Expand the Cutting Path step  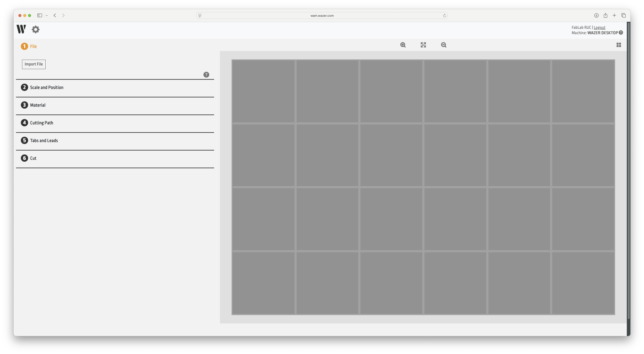coord(41,123)
